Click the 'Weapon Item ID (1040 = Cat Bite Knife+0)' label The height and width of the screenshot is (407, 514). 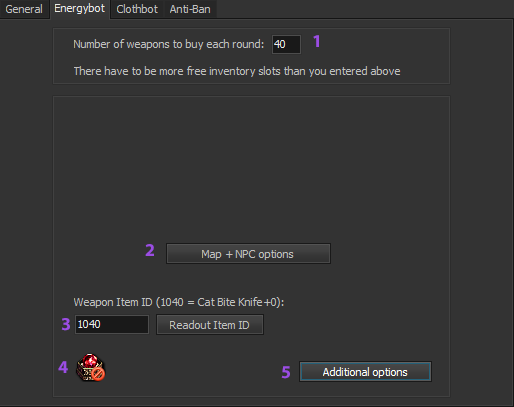click(x=179, y=302)
